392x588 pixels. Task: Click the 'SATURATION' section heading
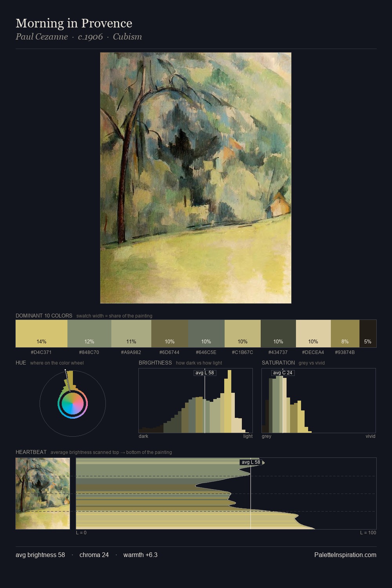pos(278,363)
